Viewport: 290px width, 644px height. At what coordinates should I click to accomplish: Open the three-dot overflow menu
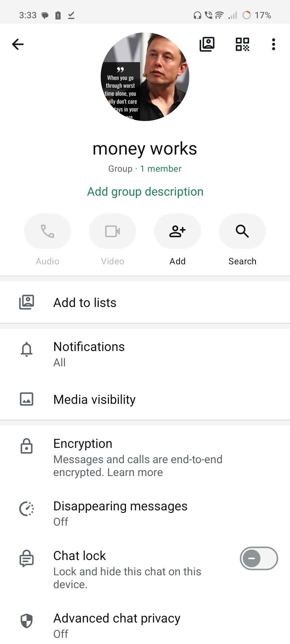pyautogui.click(x=273, y=44)
